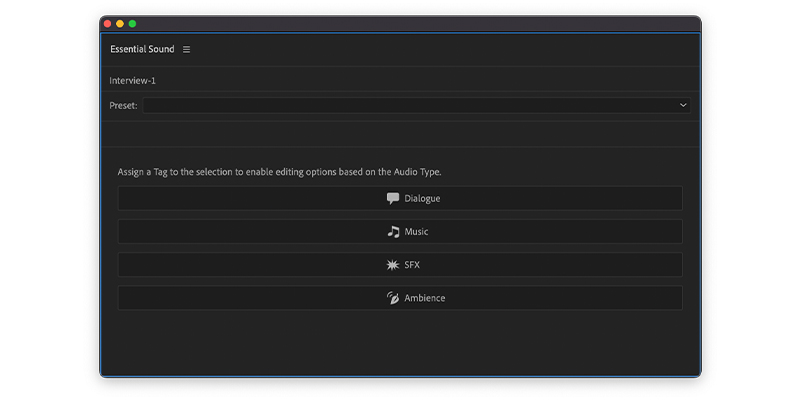
Task: Click the Interview-1 clip name
Action: (133, 81)
